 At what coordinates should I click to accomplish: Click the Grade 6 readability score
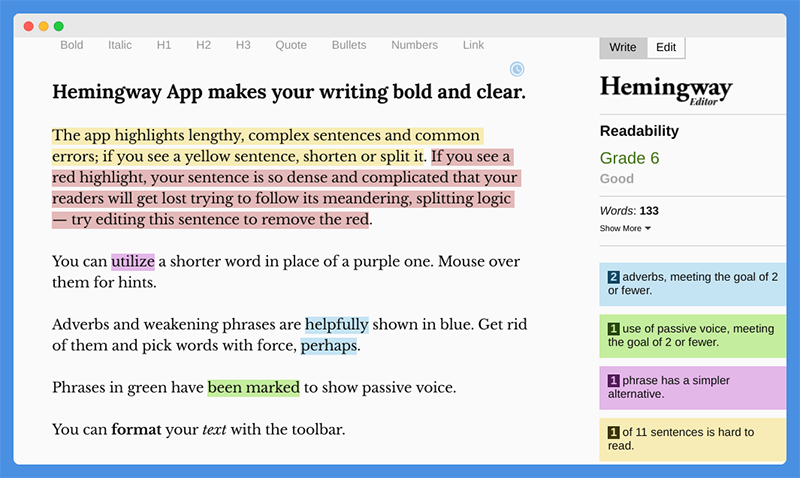[x=630, y=158]
